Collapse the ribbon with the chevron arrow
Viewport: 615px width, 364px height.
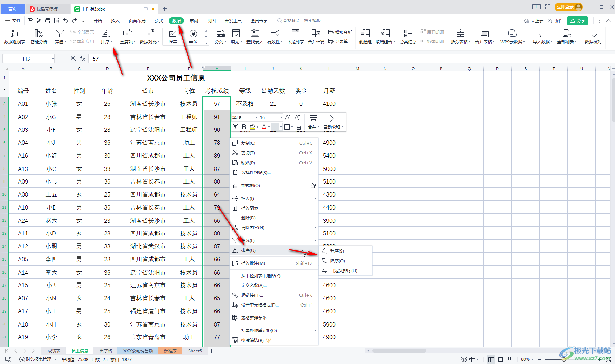click(x=609, y=21)
